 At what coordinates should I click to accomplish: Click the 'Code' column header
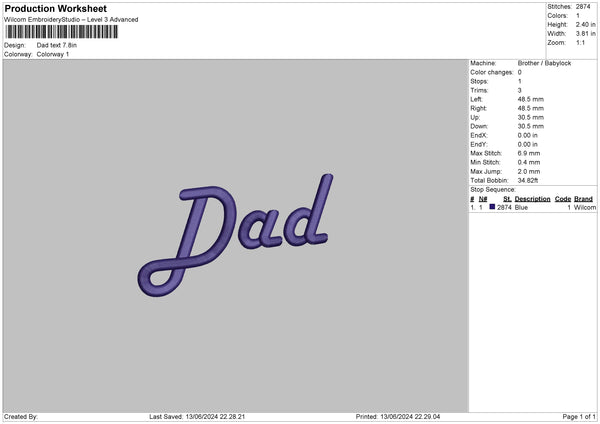562,199
